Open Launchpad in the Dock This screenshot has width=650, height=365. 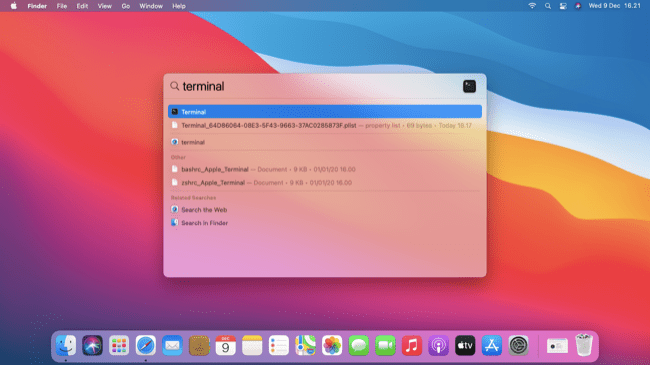(119, 345)
